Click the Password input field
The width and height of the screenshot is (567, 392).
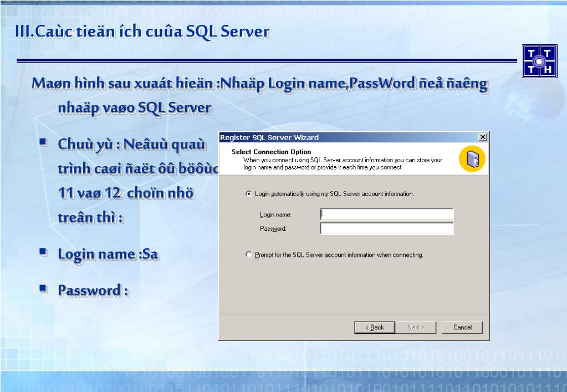click(x=386, y=228)
